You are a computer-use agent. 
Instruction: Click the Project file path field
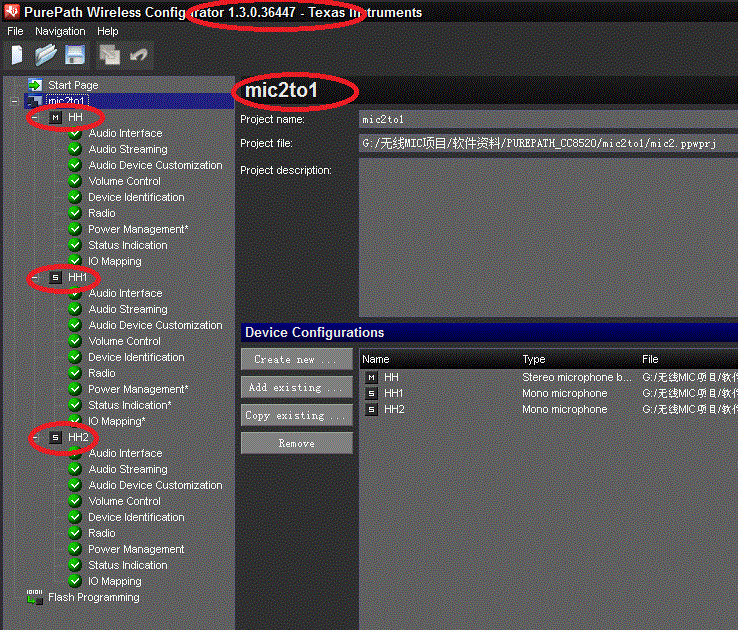click(x=548, y=143)
